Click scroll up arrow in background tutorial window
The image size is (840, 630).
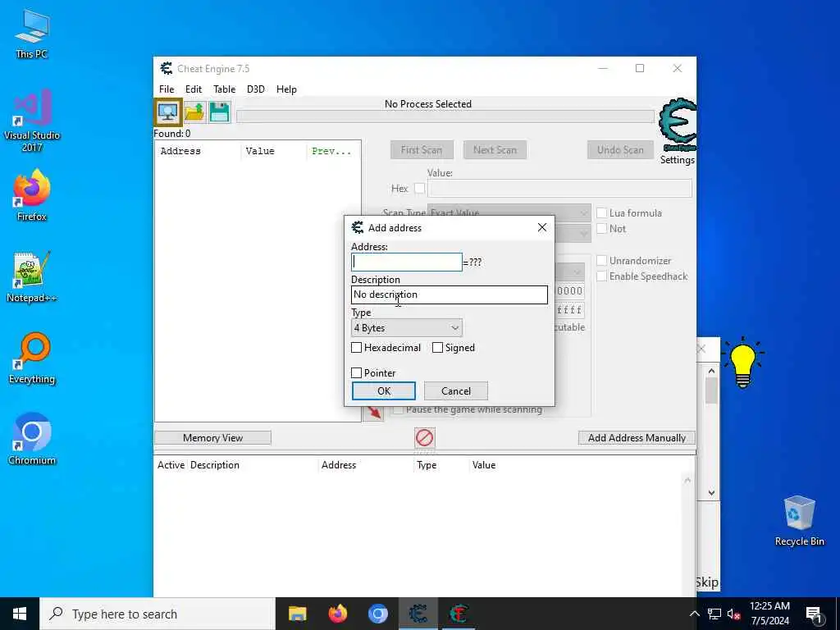711,371
